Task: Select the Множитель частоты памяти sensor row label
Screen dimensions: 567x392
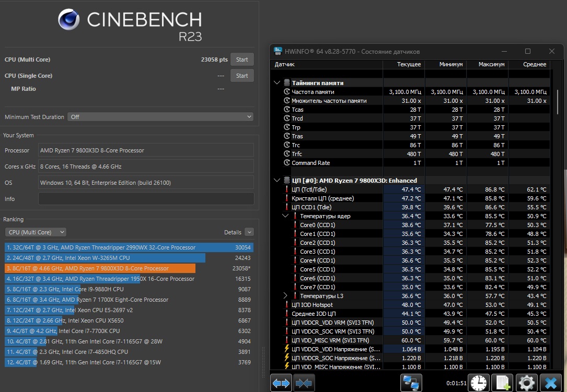Action: 329,101
